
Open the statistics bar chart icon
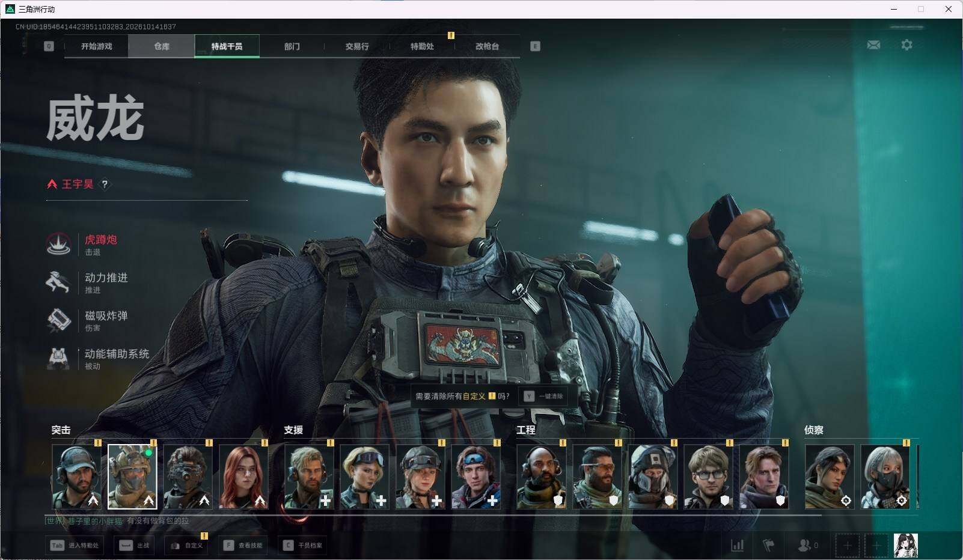click(737, 546)
